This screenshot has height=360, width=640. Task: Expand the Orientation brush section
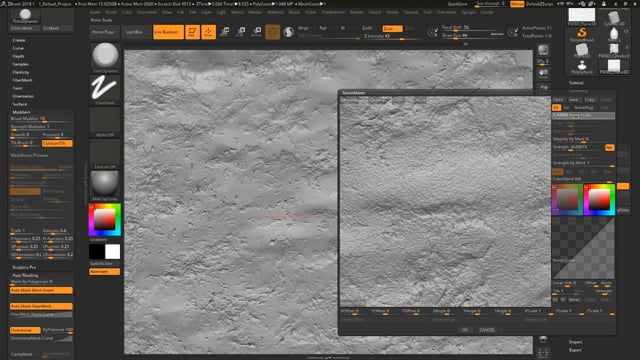tap(23, 96)
